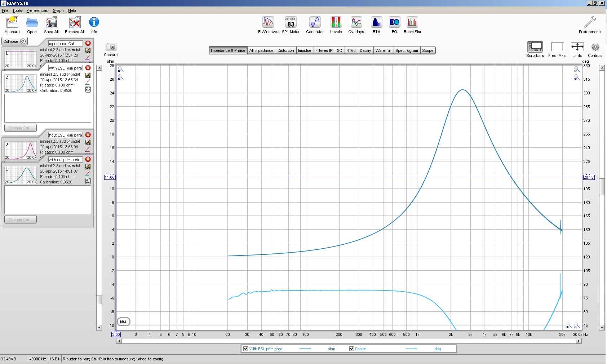
Task: Toggle notes icon for With ESL prim para
Action: click(x=88, y=89)
